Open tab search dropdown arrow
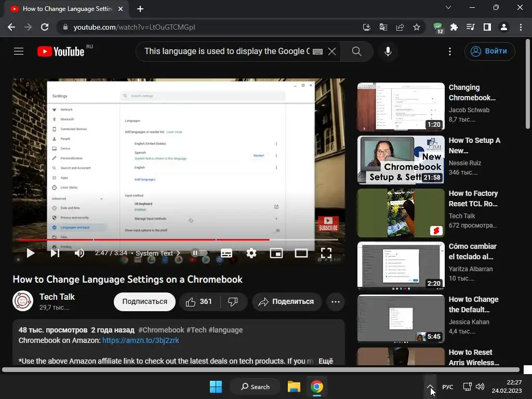Viewport: 532px width, 399px height. [x=448, y=7]
